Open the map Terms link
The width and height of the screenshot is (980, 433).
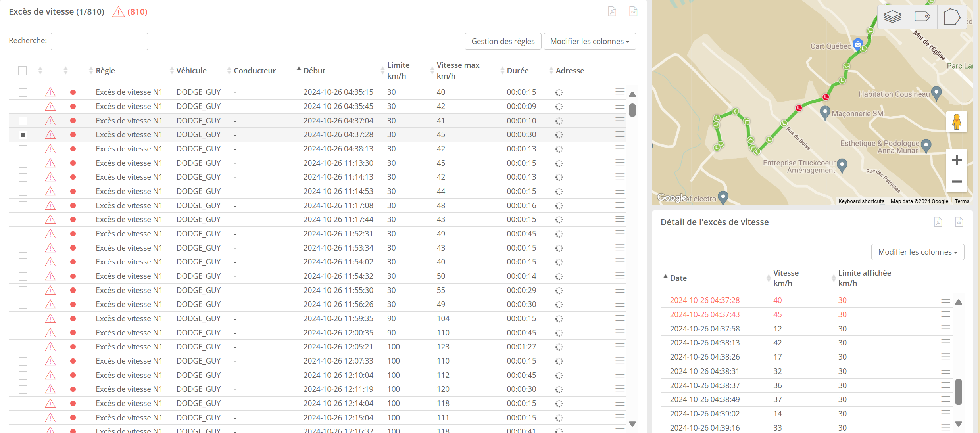point(962,201)
